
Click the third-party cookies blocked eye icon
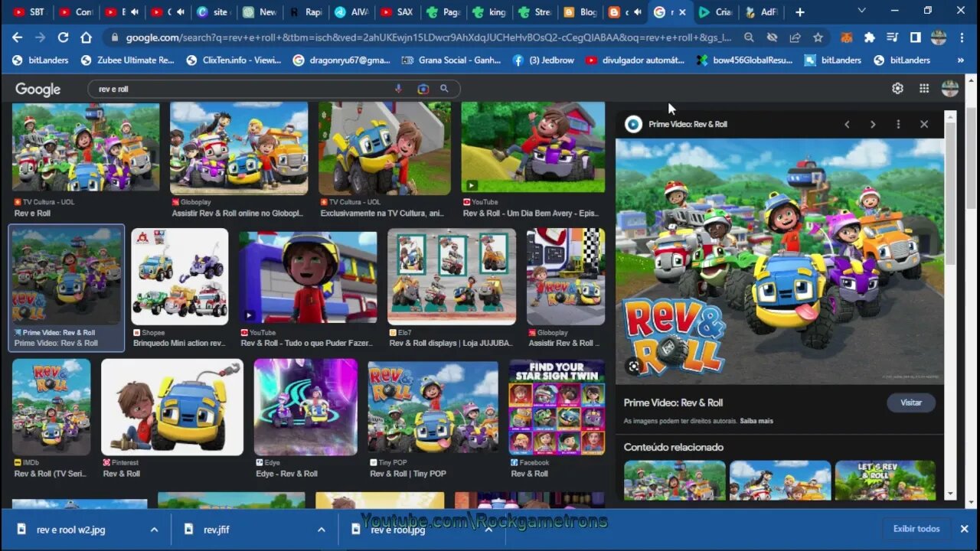tap(773, 37)
